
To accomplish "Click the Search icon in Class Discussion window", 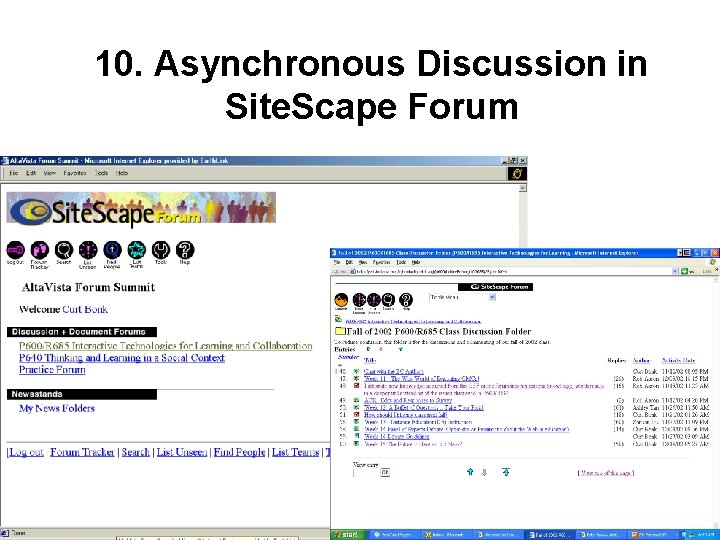I will point(388,300).
